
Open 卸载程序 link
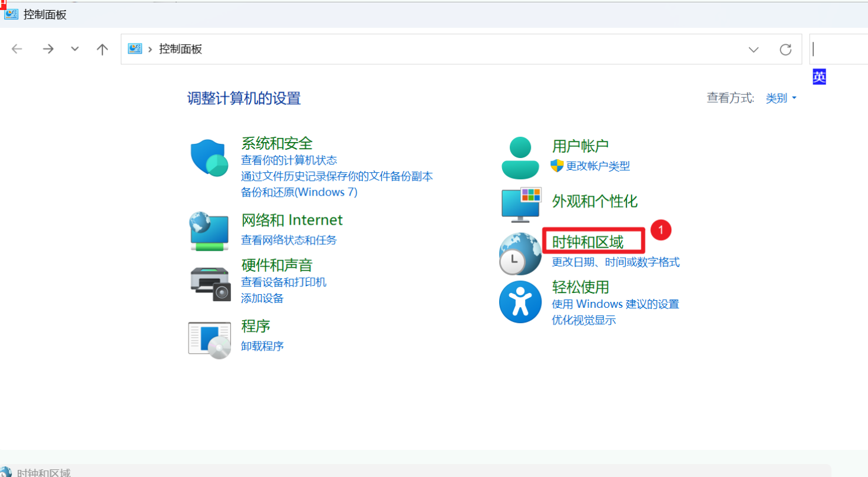point(262,346)
